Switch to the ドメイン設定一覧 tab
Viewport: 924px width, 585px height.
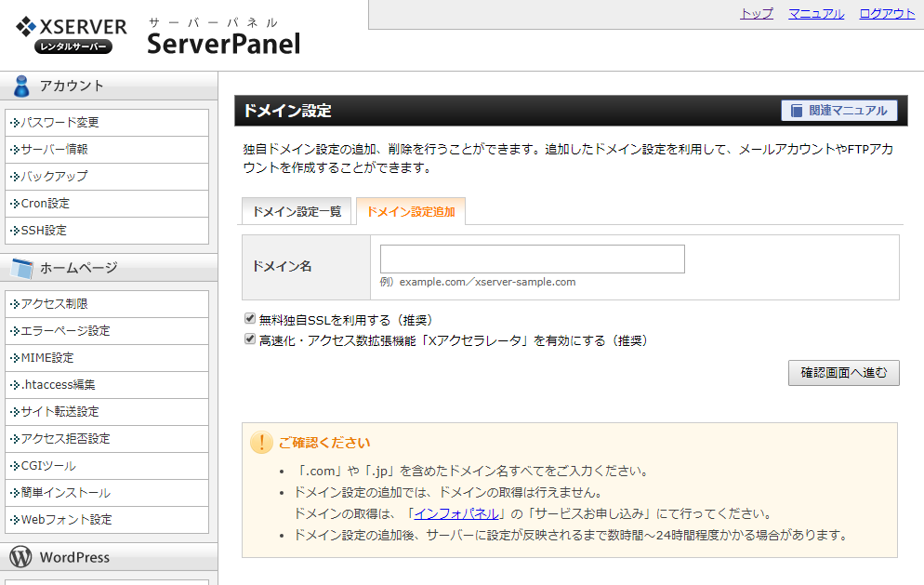point(297,212)
